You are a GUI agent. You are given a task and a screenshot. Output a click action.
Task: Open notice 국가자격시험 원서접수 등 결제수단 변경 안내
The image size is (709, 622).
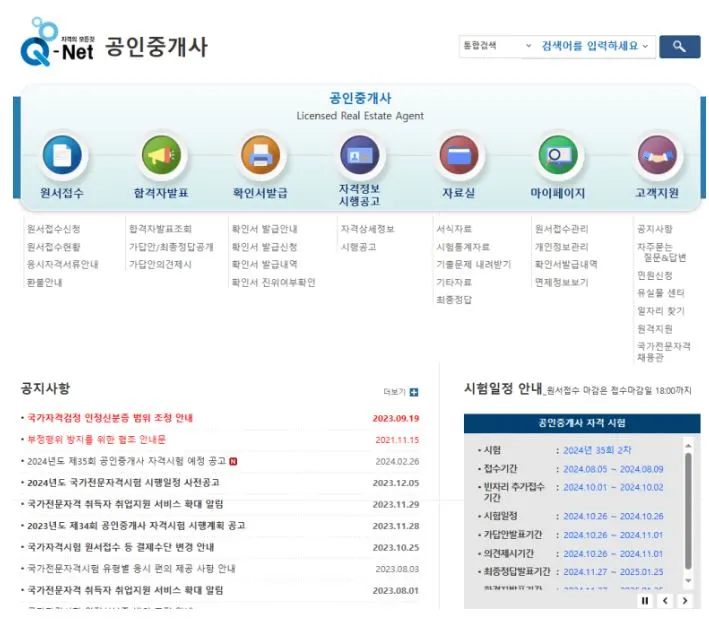click(x=120, y=547)
